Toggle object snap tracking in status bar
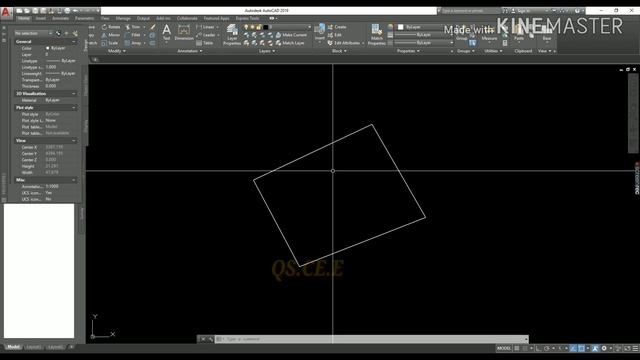Screen dimensions: 640x360 573,348
